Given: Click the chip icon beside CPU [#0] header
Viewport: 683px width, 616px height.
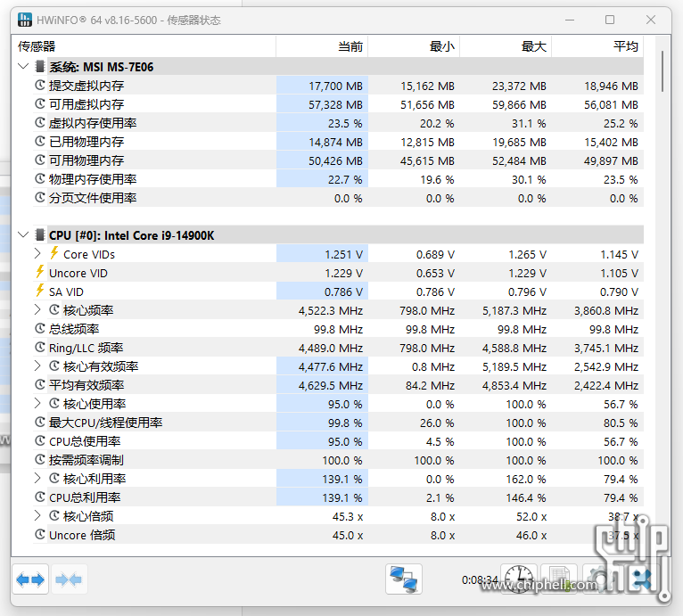Looking at the screenshot, I should 39,235.
